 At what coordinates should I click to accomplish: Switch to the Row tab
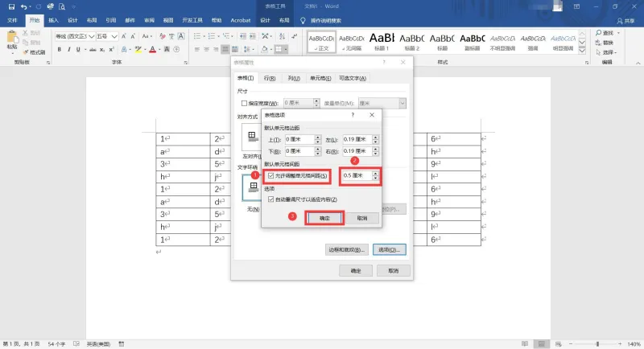(270, 78)
